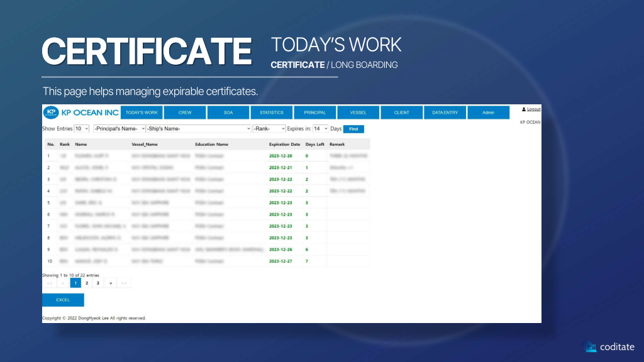Open the STATISTICS menu

tap(272, 112)
